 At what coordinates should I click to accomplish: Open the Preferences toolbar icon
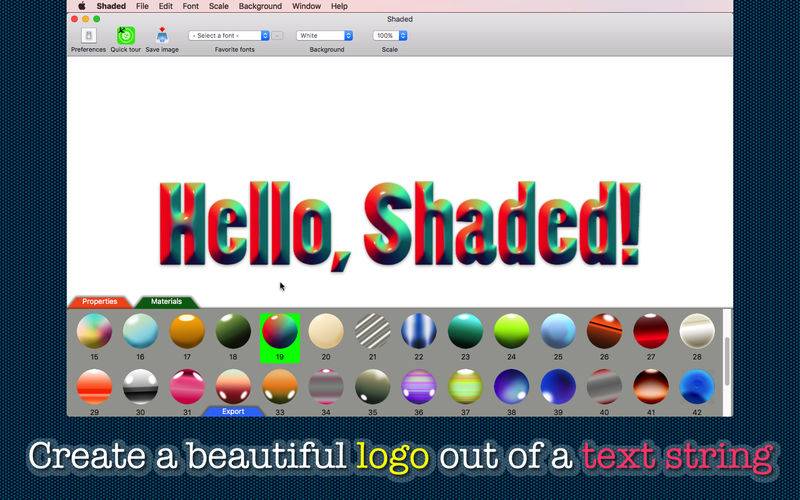coord(89,35)
